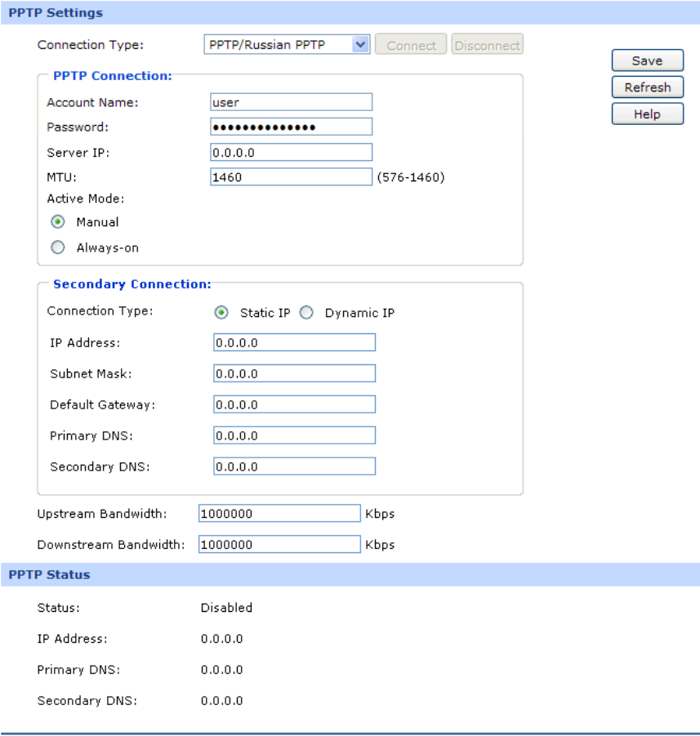The height and width of the screenshot is (736, 700).
Task: Click the Disconnect button
Action: (488, 45)
